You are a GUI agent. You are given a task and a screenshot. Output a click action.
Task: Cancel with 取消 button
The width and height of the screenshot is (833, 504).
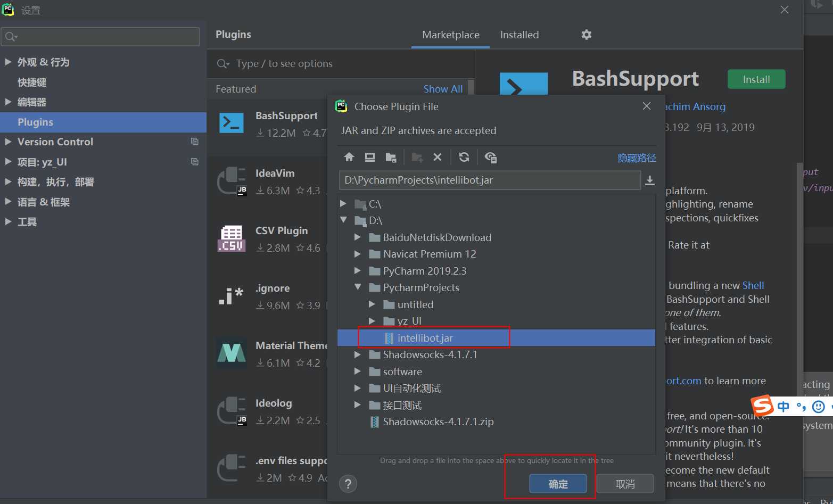[x=625, y=484]
